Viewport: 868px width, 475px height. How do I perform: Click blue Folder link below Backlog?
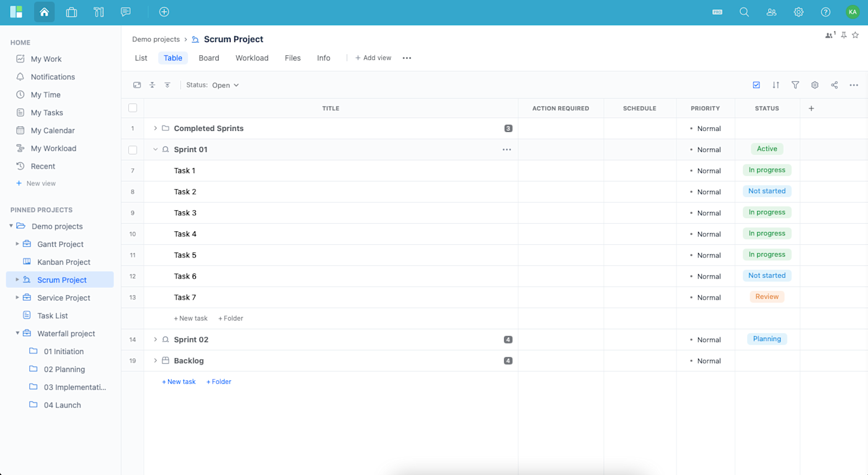[x=219, y=381]
